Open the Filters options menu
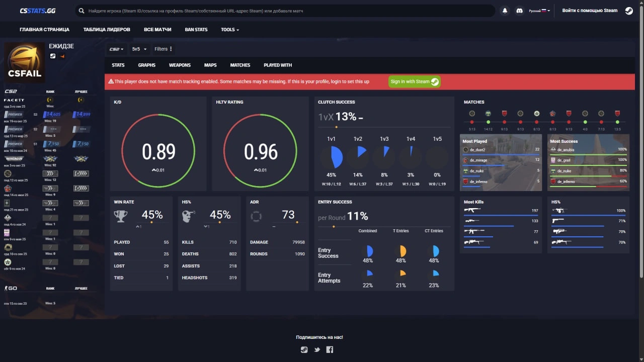The height and width of the screenshot is (362, 644). (164, 49)
